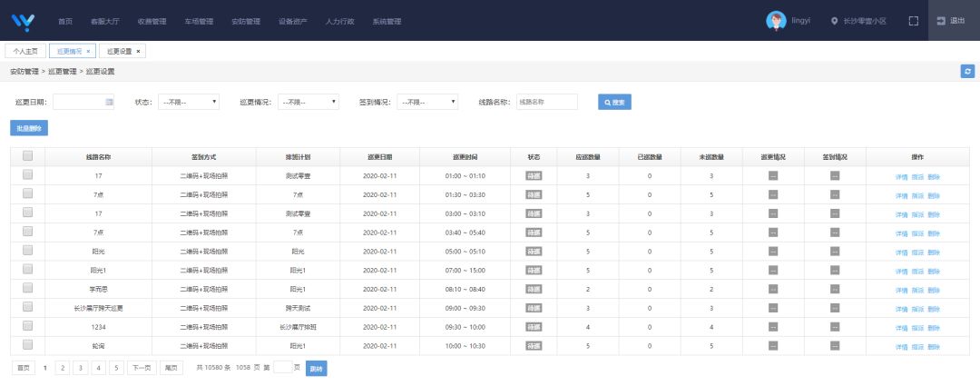980x386 pixels.
Task: Check the row with time 03:00 ~ 03:10
Action: click(x=27, y=213)
